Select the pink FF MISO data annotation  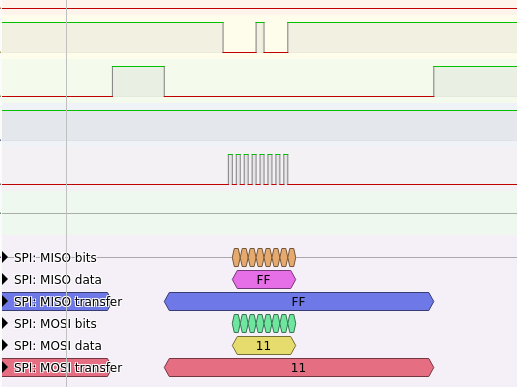click(x=264, y=279)
